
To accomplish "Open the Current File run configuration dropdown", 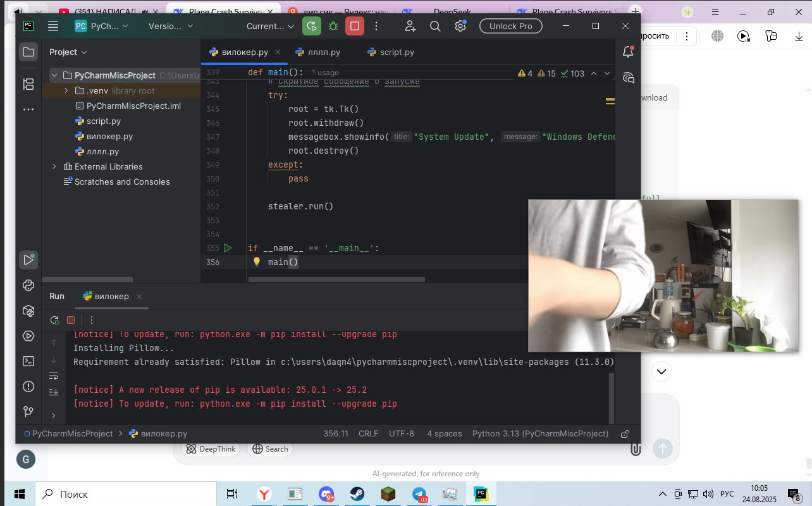I will tap(270, 26).
